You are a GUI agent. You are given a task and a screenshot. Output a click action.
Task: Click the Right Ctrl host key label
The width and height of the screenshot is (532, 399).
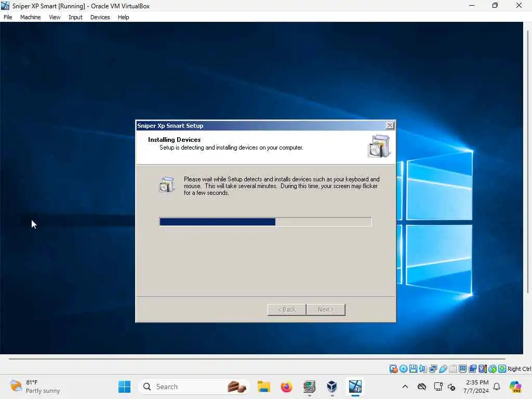point(519,369)
